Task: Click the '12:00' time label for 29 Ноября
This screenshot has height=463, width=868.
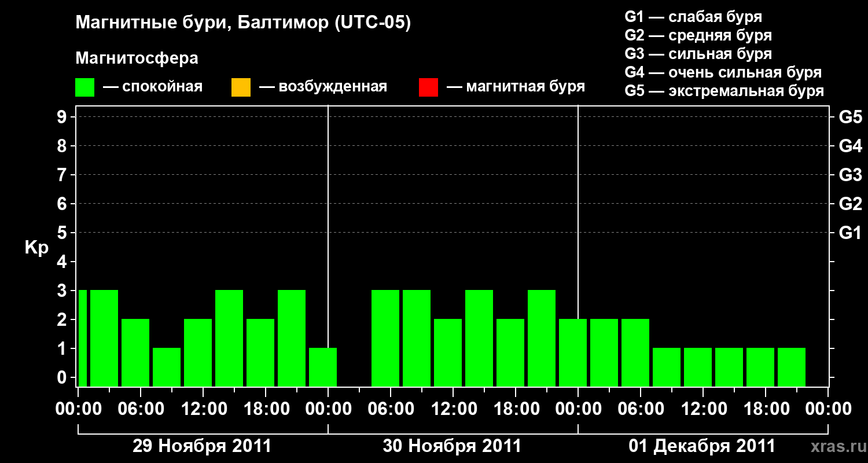Action: 203,409
